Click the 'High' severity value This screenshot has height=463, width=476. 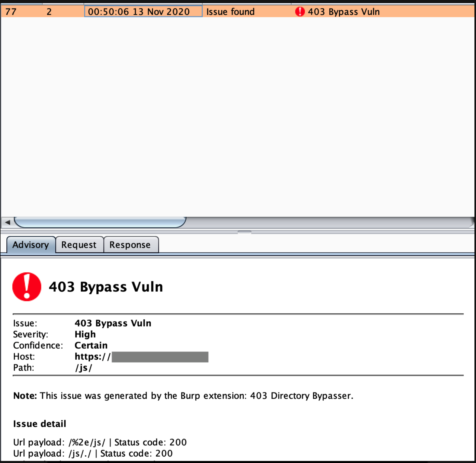tap(85, 334)
